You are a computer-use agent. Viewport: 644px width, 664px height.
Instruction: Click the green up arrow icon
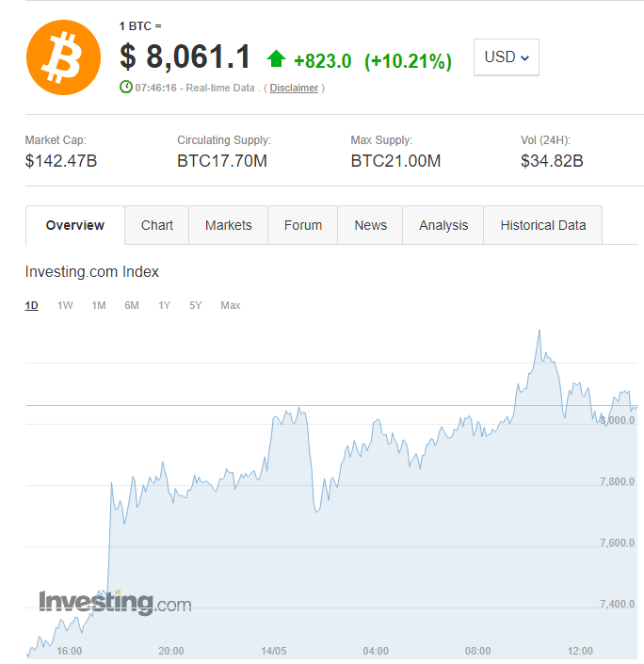click(276, 59)
